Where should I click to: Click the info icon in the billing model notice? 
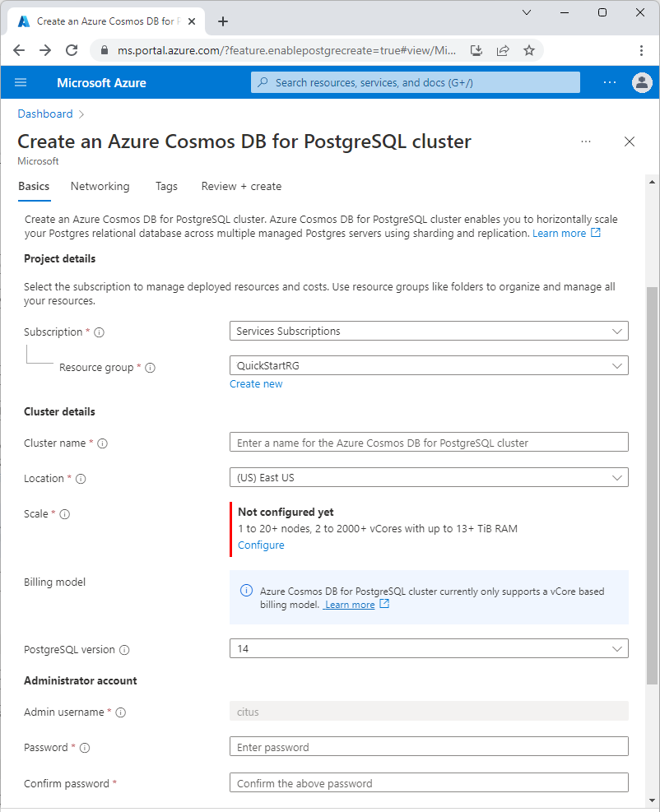pos(245,590)
